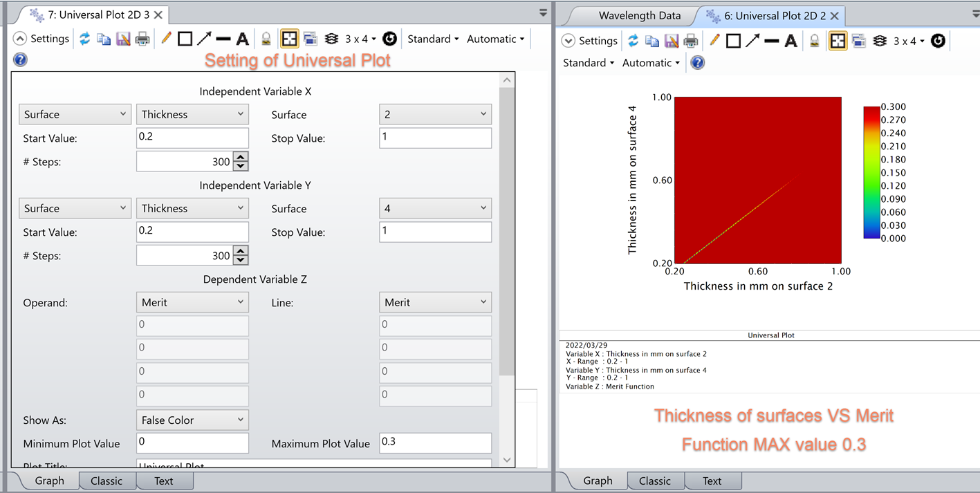Lock the Universal Plot 2D 3 window

pos(266,39)
